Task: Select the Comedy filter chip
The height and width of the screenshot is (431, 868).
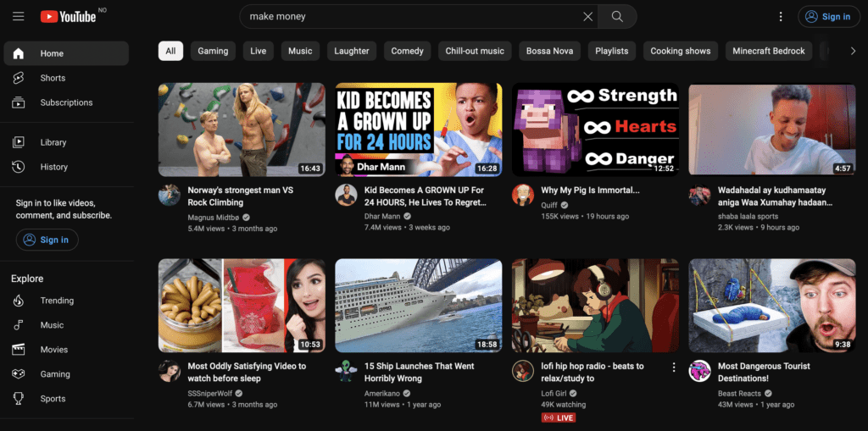Action: (x=408, y=51)
